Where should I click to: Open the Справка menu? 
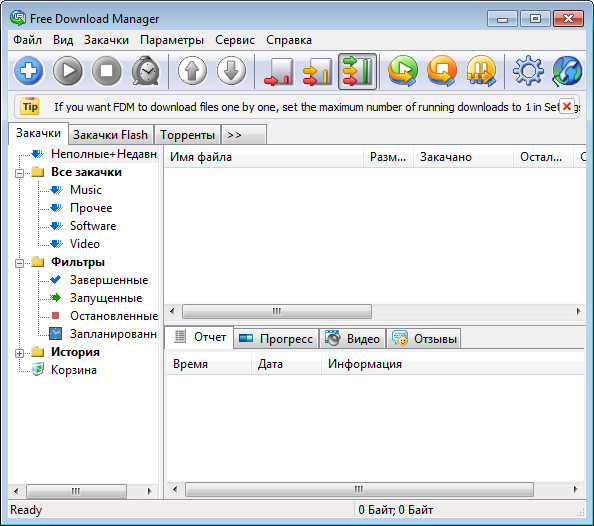pyautogui.click(x=289, y=40)
